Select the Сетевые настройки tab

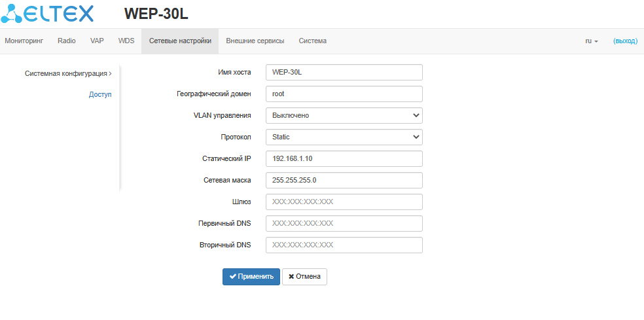[180, 41]
